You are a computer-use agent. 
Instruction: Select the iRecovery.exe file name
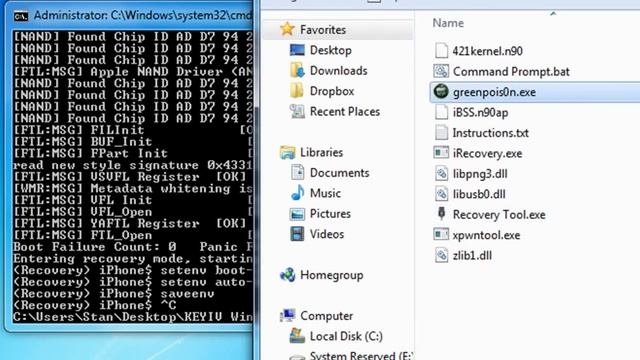(487, 153)
